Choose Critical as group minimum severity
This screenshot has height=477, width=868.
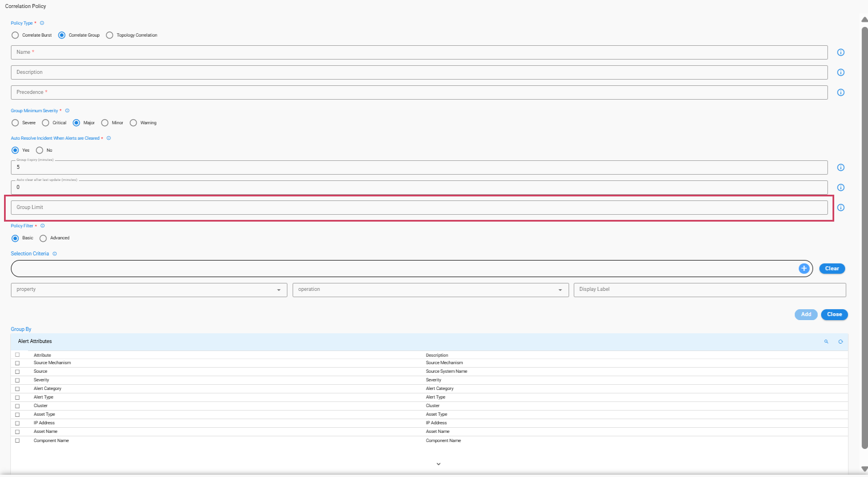(46, 123)
